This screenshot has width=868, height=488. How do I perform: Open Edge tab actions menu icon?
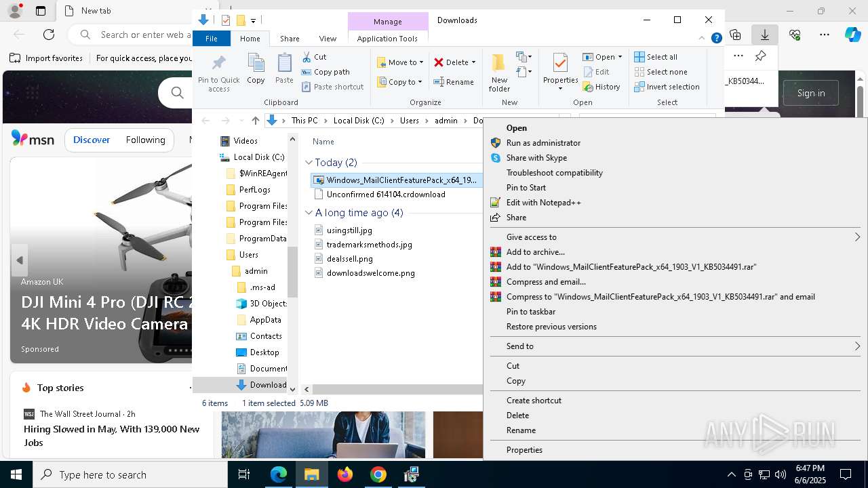(41, 11)
